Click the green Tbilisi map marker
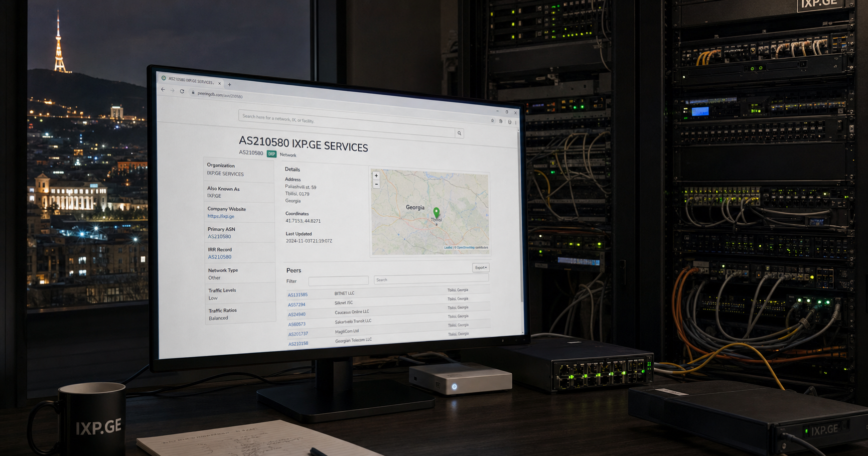This screenshot has height=456, width=868. point(436,213)
